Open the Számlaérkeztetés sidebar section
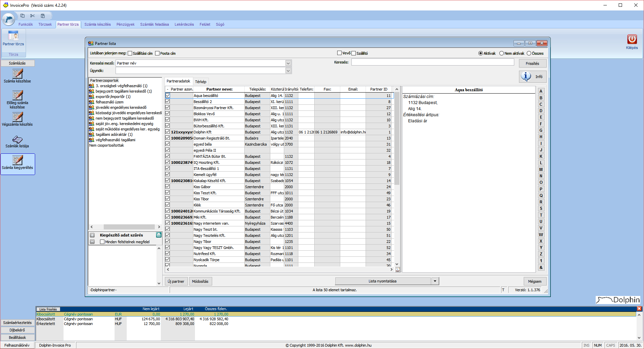This screenshot has height=349, width=644. (18, 323)
